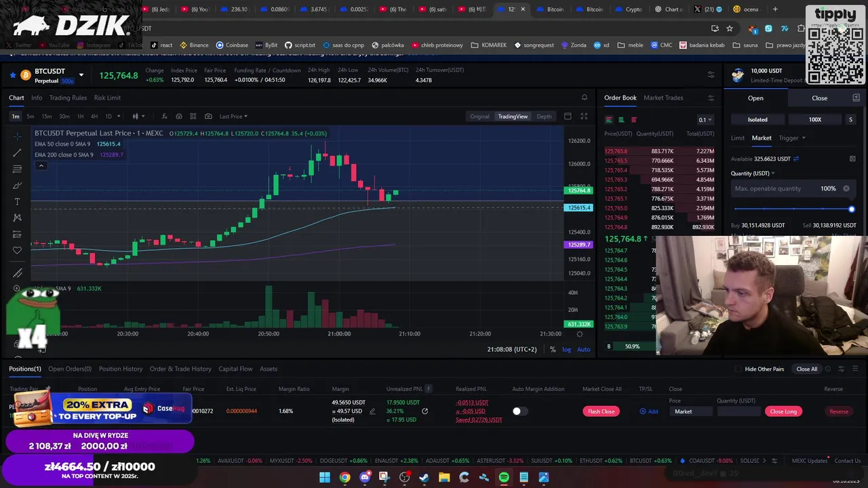
Task: Star the BTCUSDT pair as favorite
Action: (13, 75)
